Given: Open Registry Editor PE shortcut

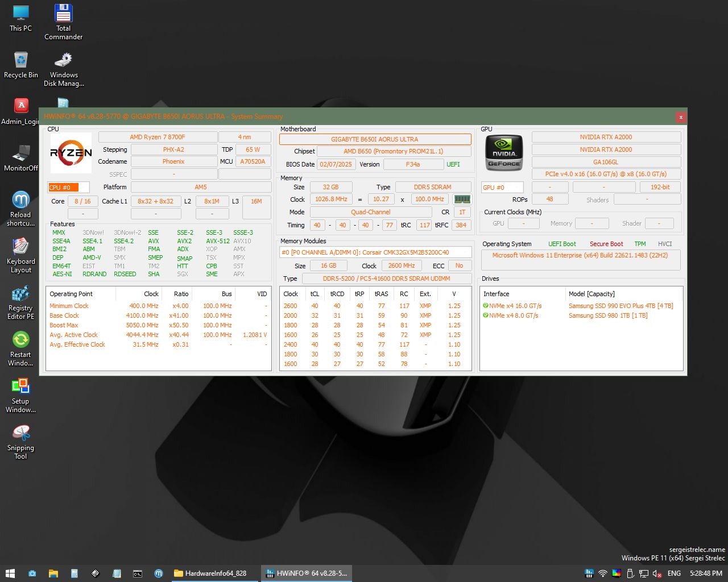Looking at the screenshot, I should tap(21, 302).
